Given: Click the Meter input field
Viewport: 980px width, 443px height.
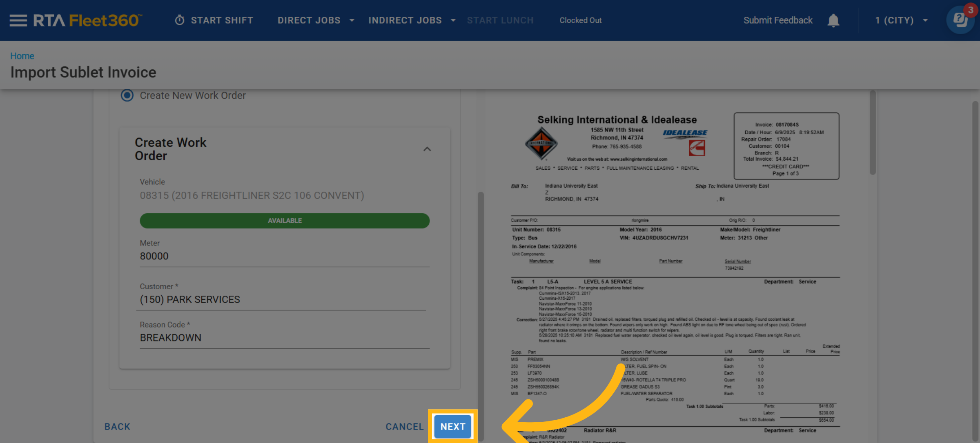Looking at the screenshot, I should coord(284,256).
